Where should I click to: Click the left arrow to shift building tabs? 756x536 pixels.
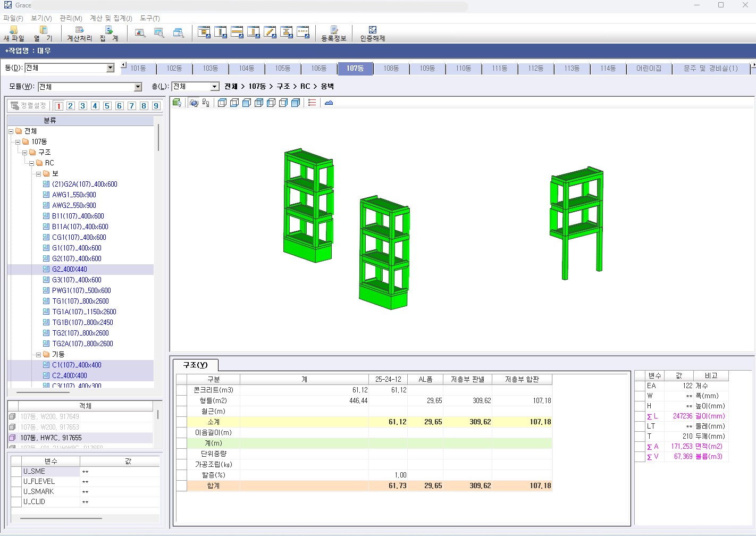tap(124, 65)
